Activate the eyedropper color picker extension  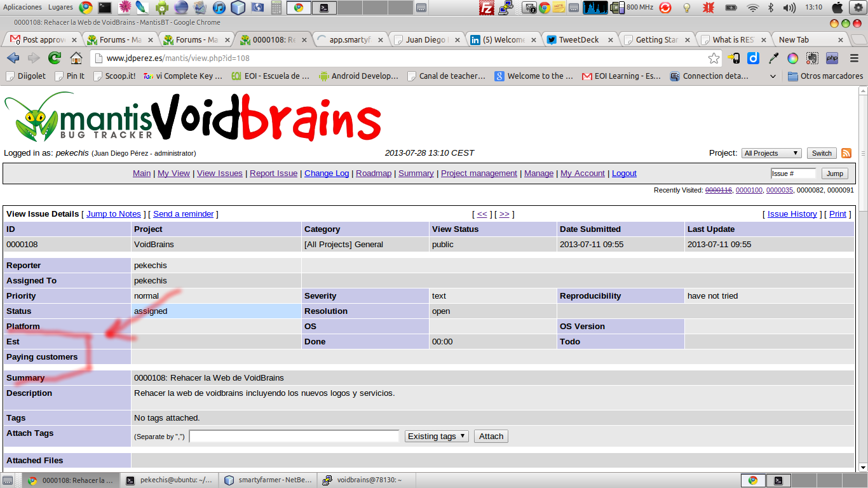(x=773, y=58)
